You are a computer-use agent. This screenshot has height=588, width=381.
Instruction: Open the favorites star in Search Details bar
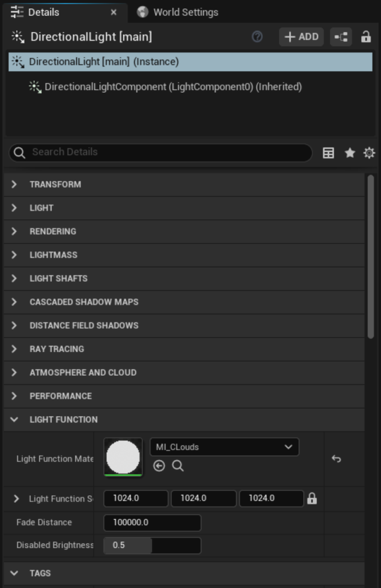[348, 152]
